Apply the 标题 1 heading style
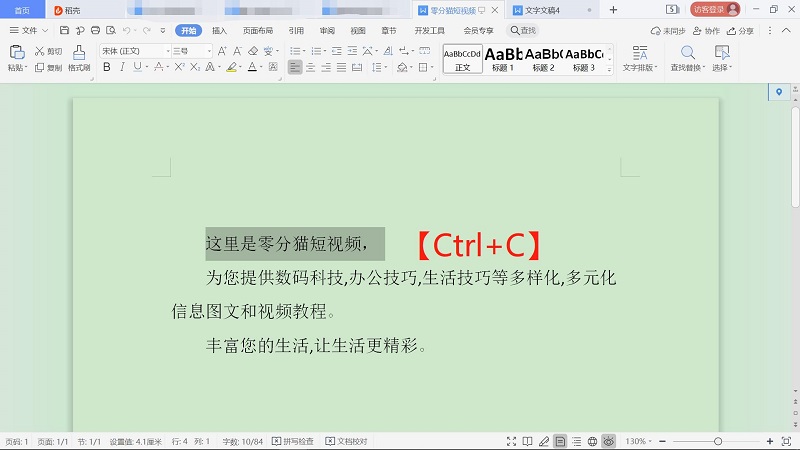Image resolution: width=800 pixels, height=450 pixels. pyautogui.click(x=503, y=58)
